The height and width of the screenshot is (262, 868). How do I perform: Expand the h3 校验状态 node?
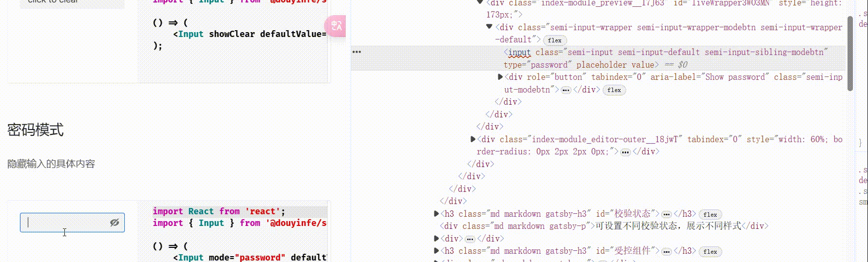[436, 214]
